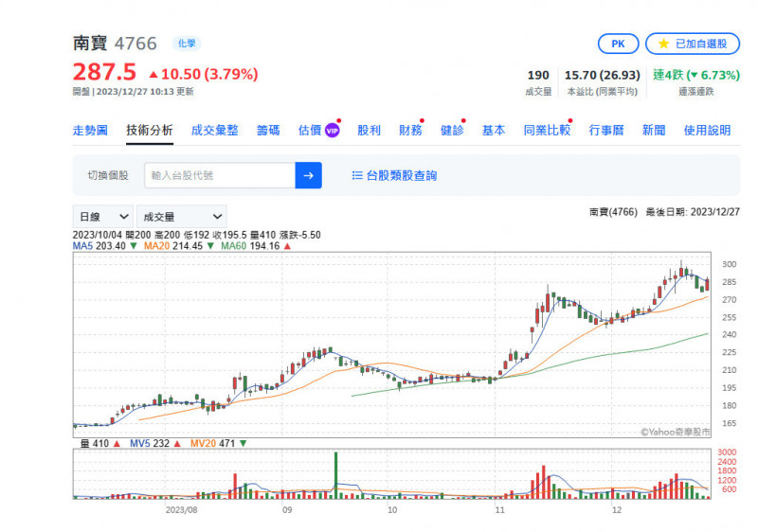
Task: Click the 300 price axis label
Action: point(729,264)
